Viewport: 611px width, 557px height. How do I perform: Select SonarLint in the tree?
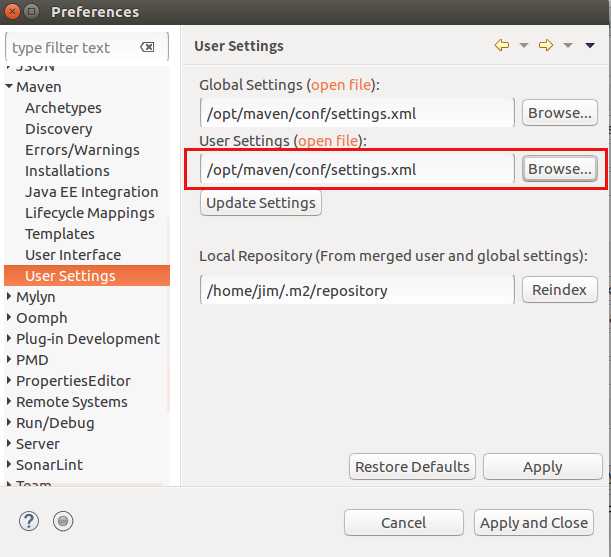49,465
